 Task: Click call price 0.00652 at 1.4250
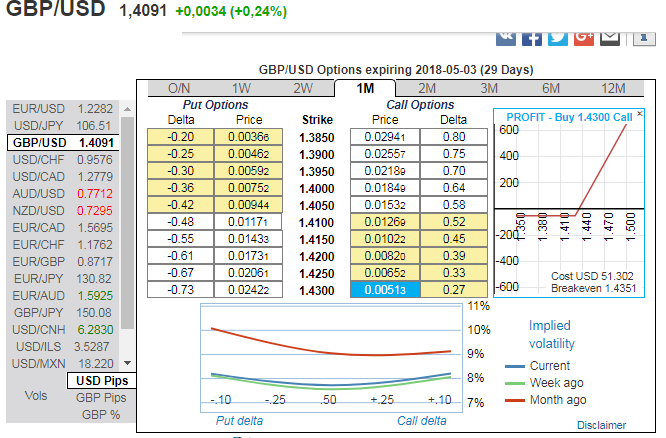[x=385, y=273]
